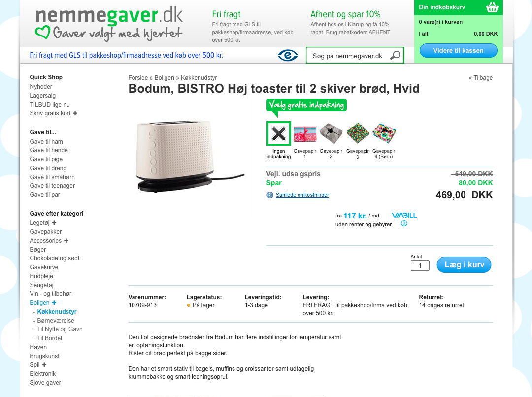
Task: Select Ingen indpakning option
Action: point(278,134)
